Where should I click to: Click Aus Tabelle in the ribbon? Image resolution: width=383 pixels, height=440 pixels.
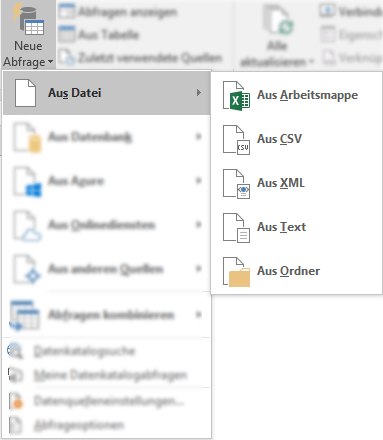point(99,34)
